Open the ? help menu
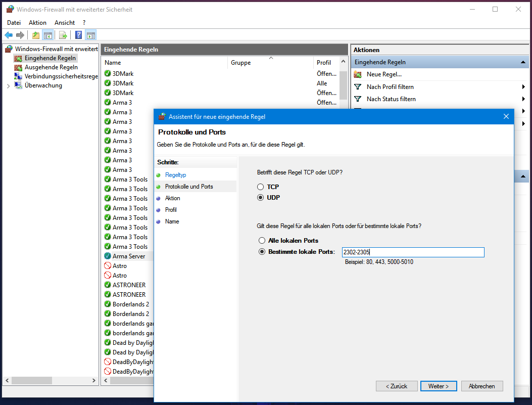The image size is (532, 405). pos(84,23)
